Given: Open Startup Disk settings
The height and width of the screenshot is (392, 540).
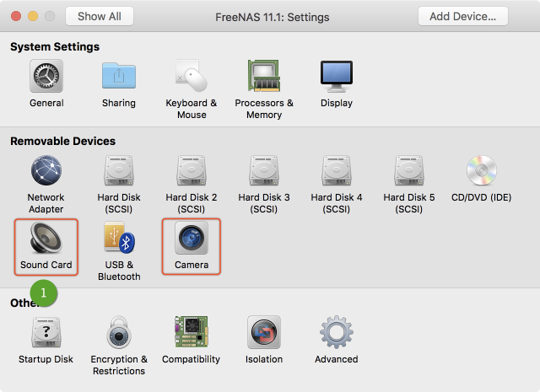Looking at the screenshot, I should [46, 333].
